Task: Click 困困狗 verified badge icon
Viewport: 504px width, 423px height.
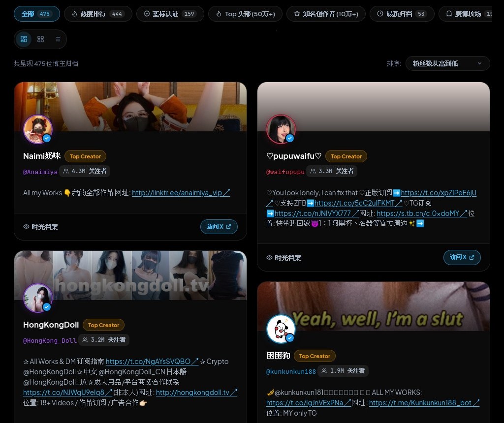Action: [290, 338]
